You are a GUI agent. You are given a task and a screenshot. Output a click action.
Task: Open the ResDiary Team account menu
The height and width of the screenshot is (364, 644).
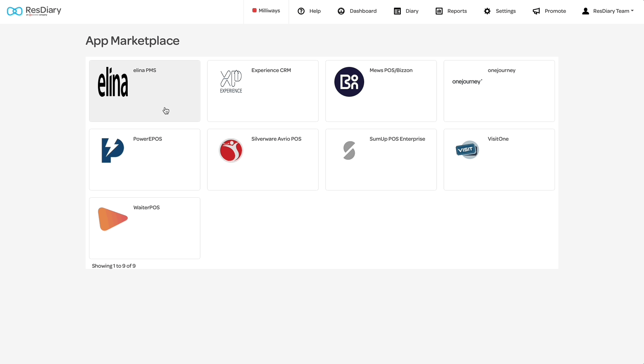[x=611, y=11]
